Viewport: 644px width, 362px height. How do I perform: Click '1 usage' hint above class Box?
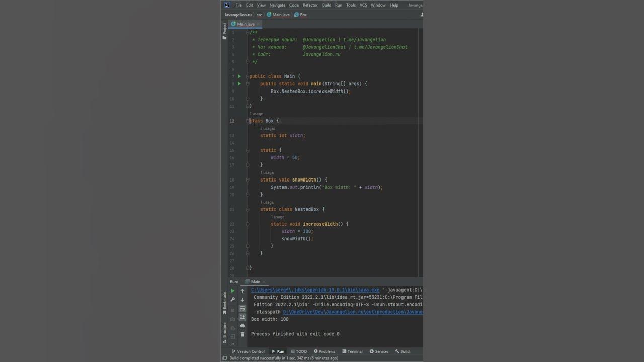(x=256, y=114)
